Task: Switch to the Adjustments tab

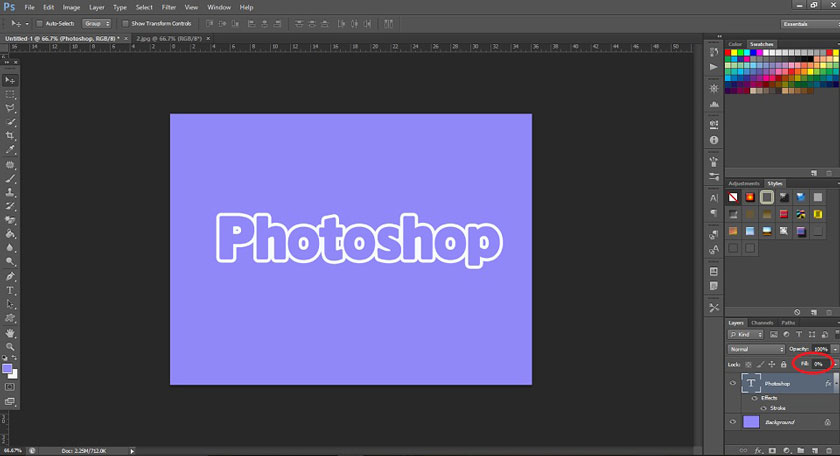Action: point(744,183)
